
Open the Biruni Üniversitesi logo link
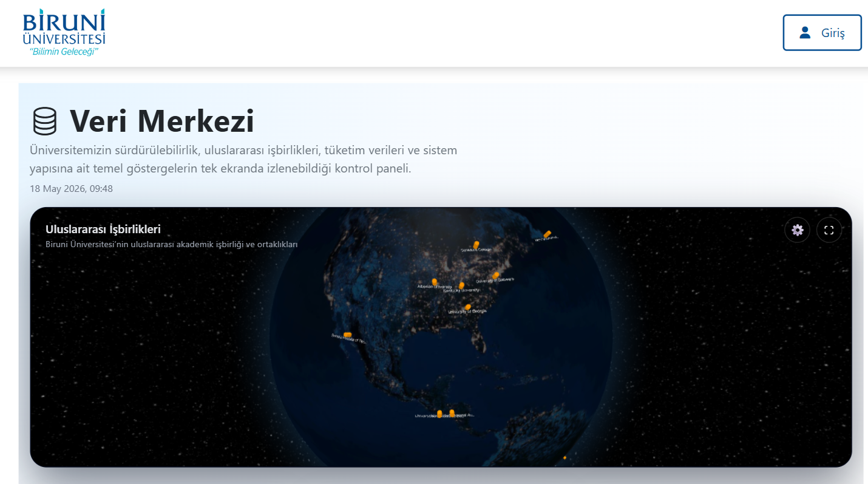tap(64, 33)
